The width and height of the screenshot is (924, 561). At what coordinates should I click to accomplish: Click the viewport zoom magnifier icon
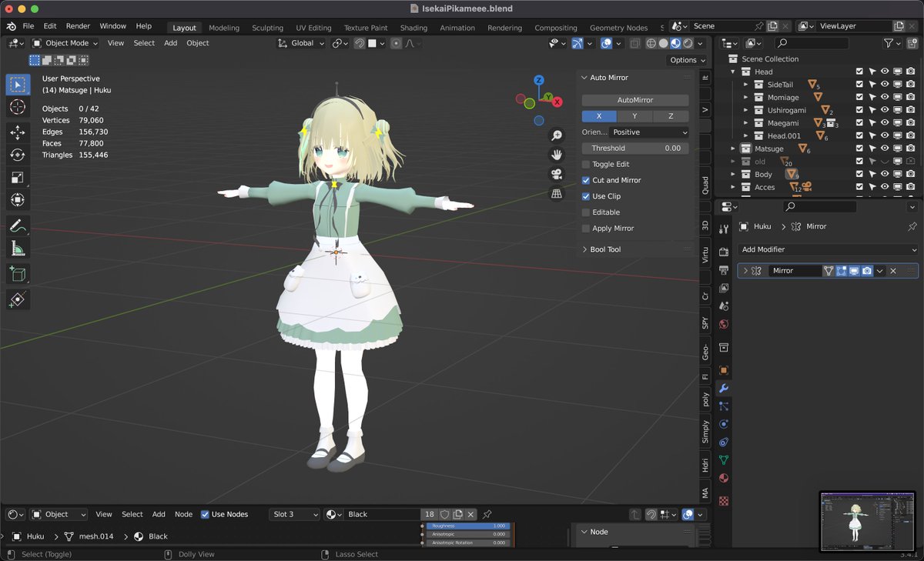(x=556, y=135)
